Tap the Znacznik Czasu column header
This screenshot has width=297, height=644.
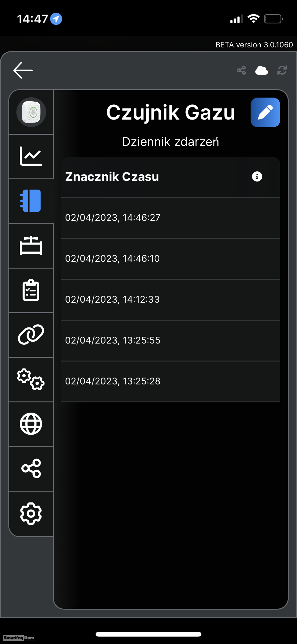point(112,177)
